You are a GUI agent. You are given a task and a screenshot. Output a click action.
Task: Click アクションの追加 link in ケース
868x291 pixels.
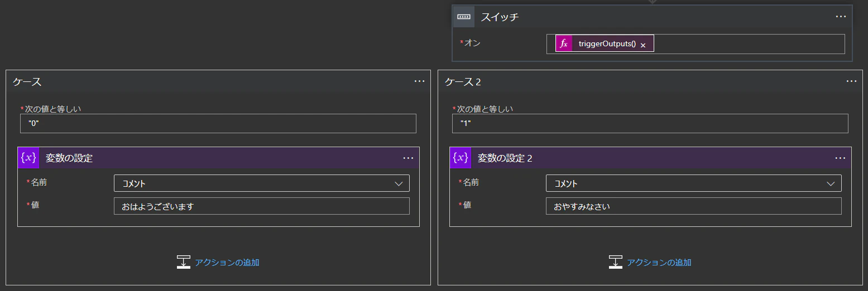[x=227, y=262]
